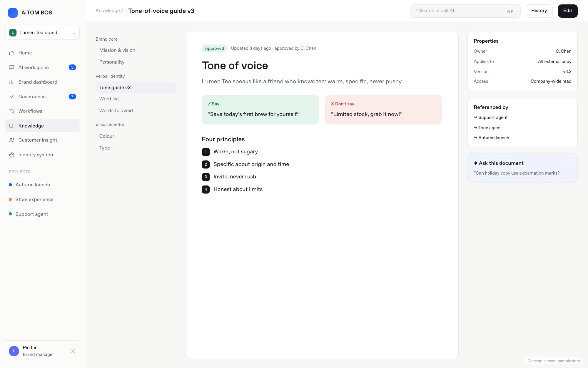This screenshot has width=588, height=368.
Task: Click the Governance checkmark icon
Action: coord(12,97)
